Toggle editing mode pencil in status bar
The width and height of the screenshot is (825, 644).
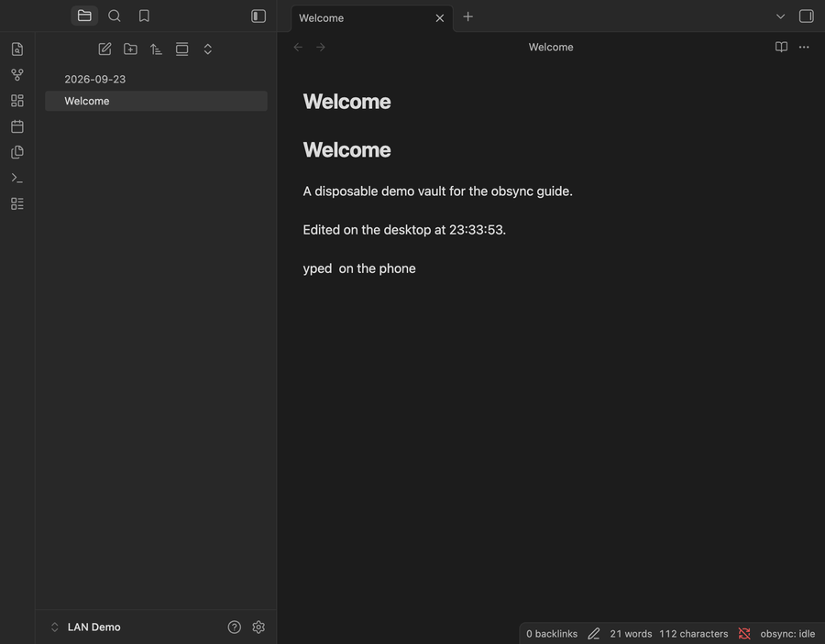(x=593, y=634)
